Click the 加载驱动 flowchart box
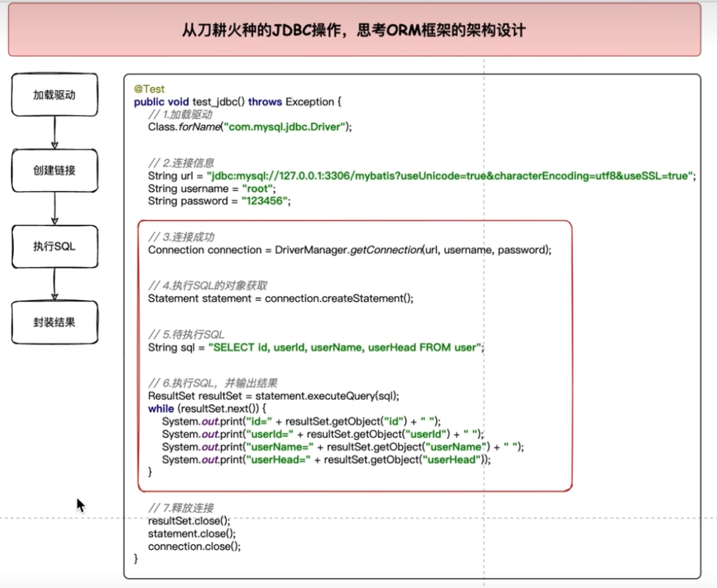 point(54,95)
